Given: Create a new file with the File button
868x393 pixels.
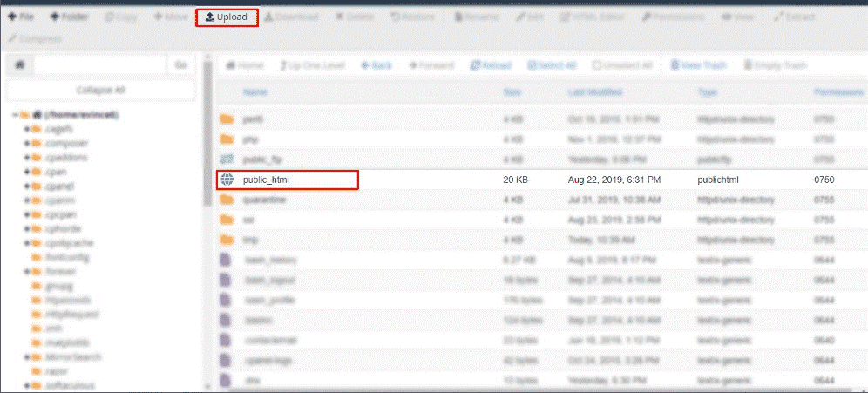Looking at the screenshot, I should coord(20,17).
